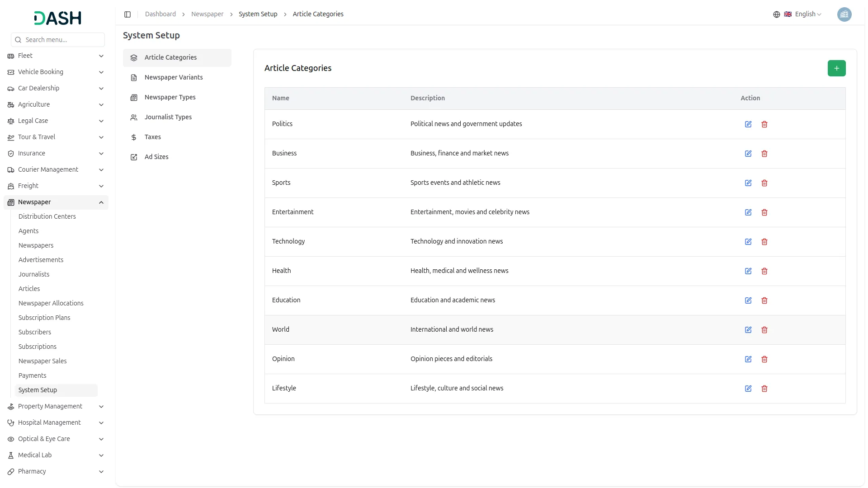Go to Dashboard breadcrumb link

(160, 14)
